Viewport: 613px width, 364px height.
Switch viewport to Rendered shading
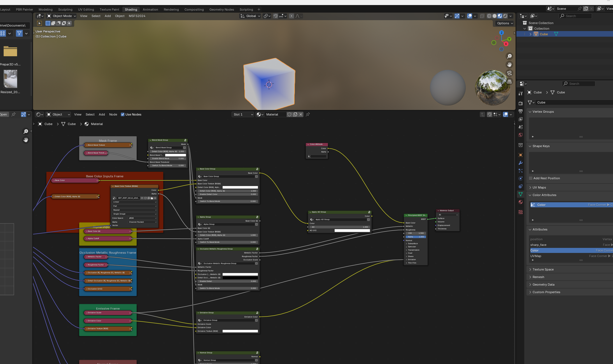(x=505, y=16)
